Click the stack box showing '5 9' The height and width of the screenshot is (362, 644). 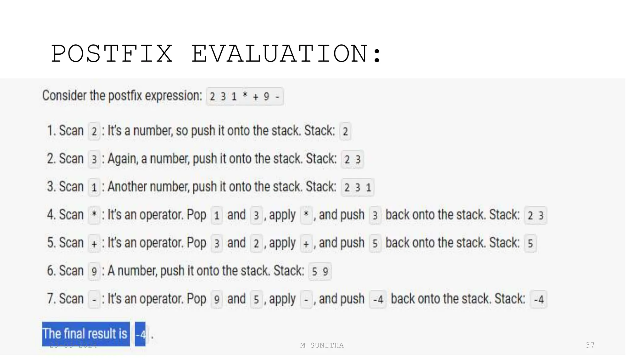(320, 271)
